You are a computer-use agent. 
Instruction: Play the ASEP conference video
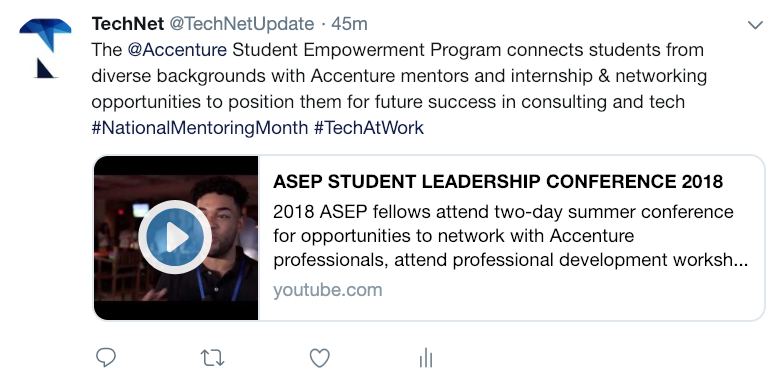175,237
